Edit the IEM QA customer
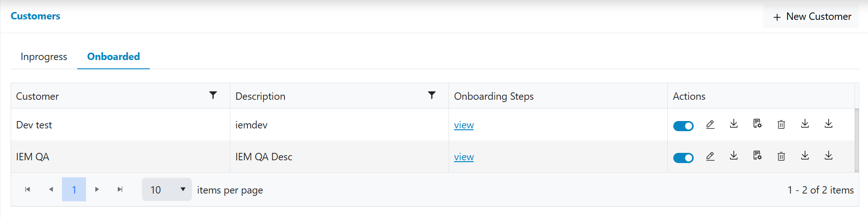Image resolution: width=868 pixels, height=218 pixels. click(710, 156)
